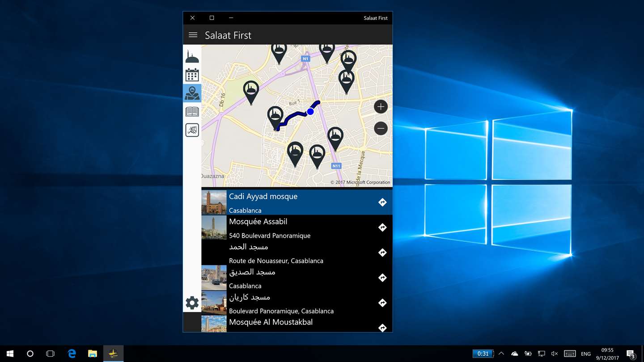Open the Windows Start menu
The width and height of the screenshot is (644, 362).
pos(10,354)
